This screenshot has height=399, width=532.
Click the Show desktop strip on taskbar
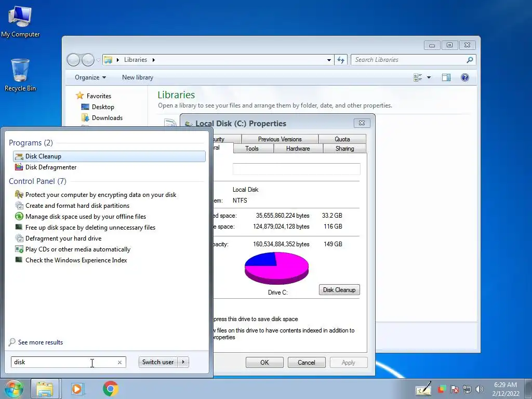click(528, 389)
